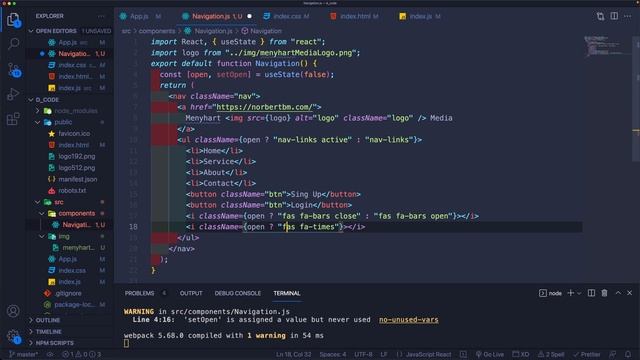Open .gitignore in the explorer
Viewport: 640px width, 360px height.
pyautogui.click(x=68, y=293)
